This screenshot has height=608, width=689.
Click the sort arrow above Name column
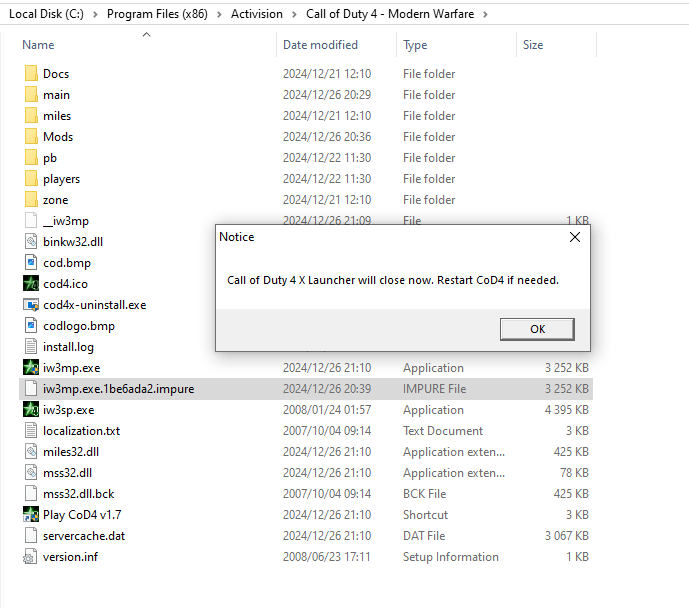click(147, 34)
